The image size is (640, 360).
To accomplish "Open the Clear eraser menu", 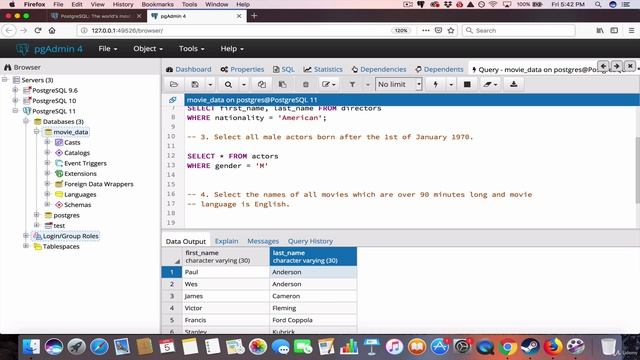I will [490, 84].
